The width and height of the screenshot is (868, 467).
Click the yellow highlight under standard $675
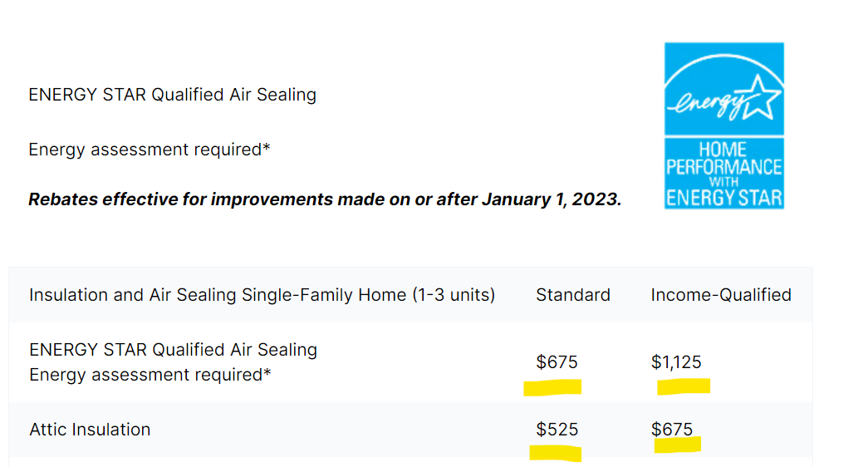pos(552,387)
